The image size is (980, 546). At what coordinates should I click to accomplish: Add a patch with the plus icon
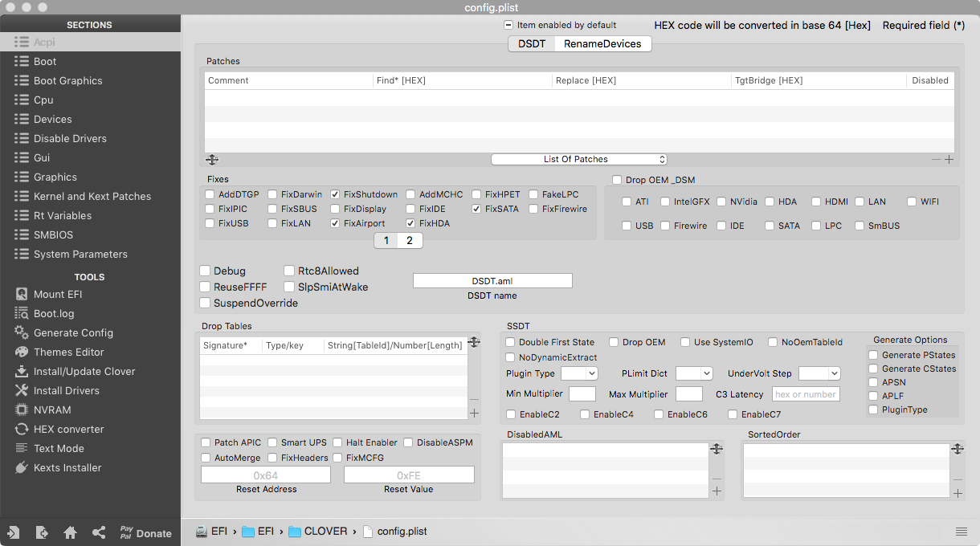[949, 160]
